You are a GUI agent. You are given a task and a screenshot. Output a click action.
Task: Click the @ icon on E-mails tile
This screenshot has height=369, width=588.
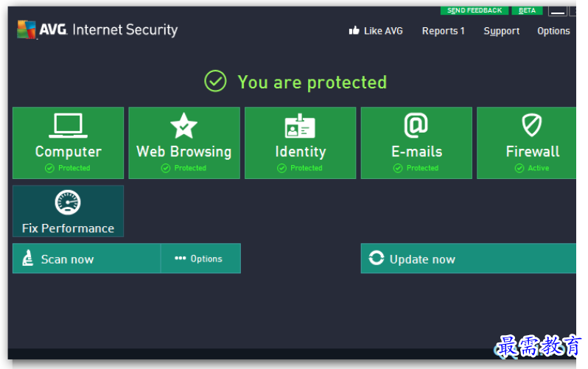pos(416,125)
